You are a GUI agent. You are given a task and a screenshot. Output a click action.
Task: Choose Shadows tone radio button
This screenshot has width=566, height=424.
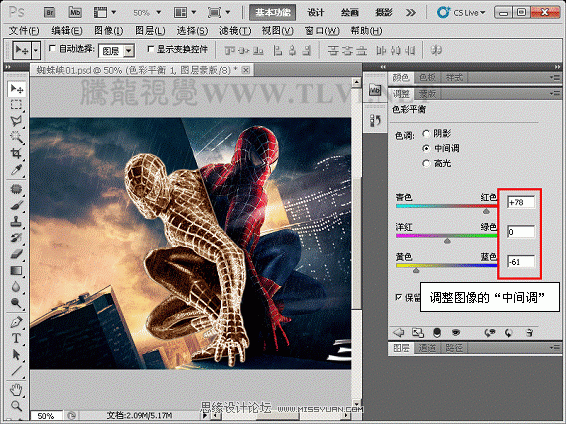click(x=426, y=134)
